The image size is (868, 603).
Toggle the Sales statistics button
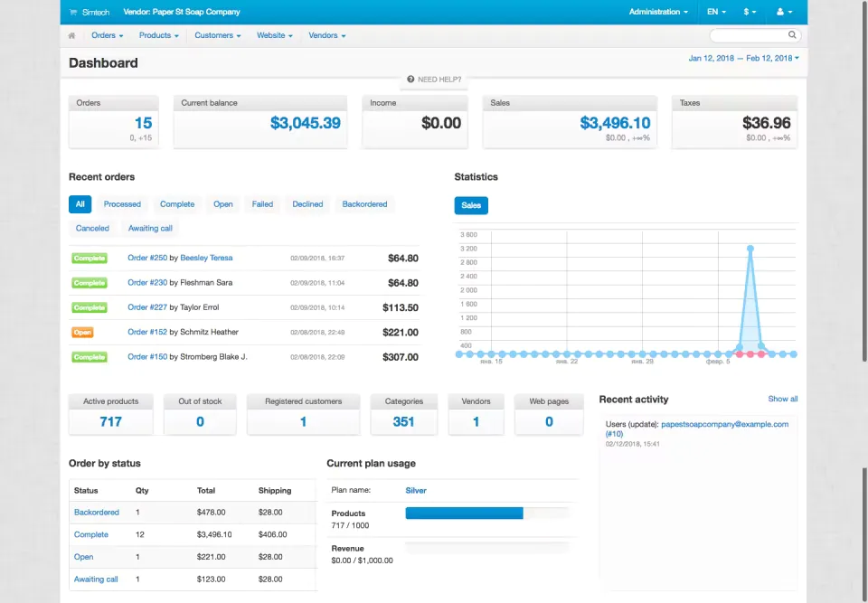point(471,205)
